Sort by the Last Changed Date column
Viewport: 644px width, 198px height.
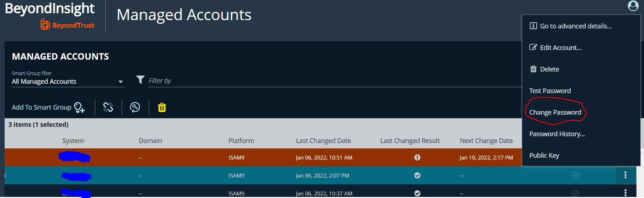click(323, 141)
